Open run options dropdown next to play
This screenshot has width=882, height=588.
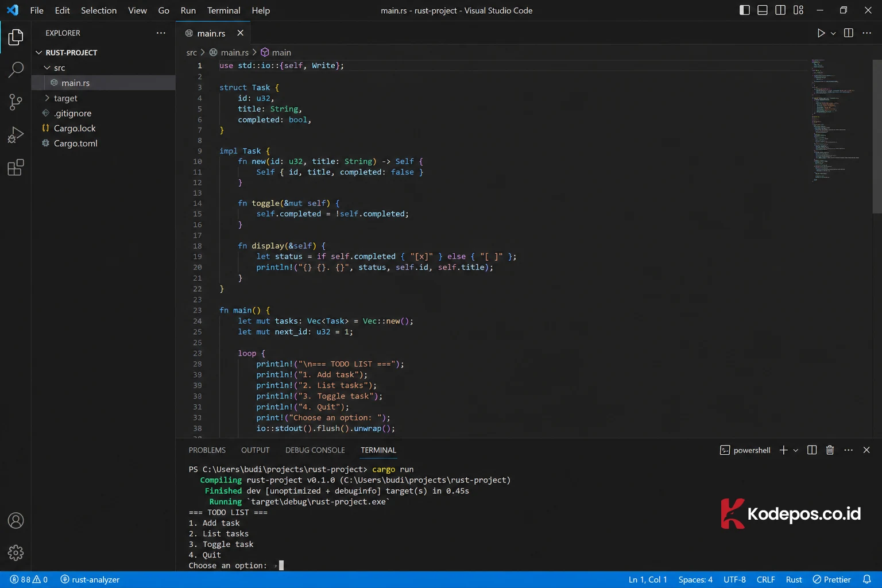[x=833, y=33]
